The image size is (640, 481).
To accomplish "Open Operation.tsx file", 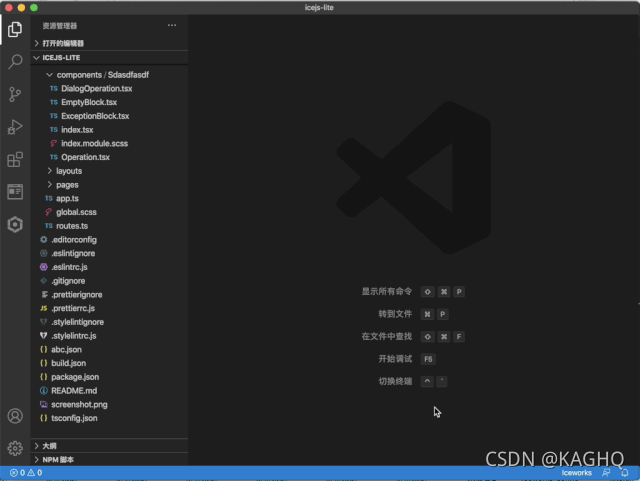I will click(109, 157).
